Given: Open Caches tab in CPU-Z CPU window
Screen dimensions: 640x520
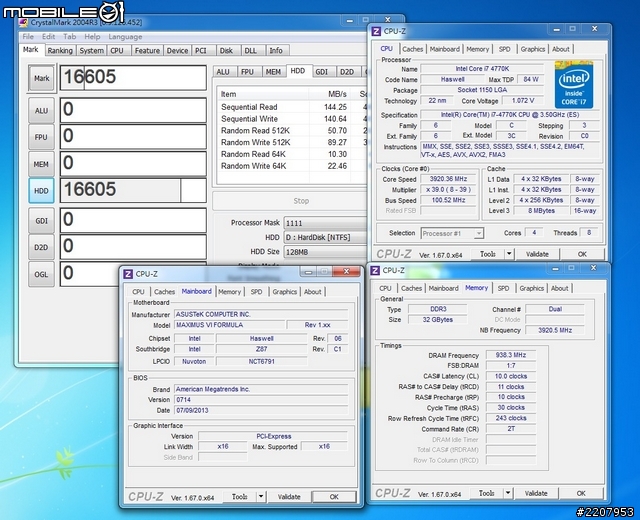Looking at the screenshot, I should [413, 49].
